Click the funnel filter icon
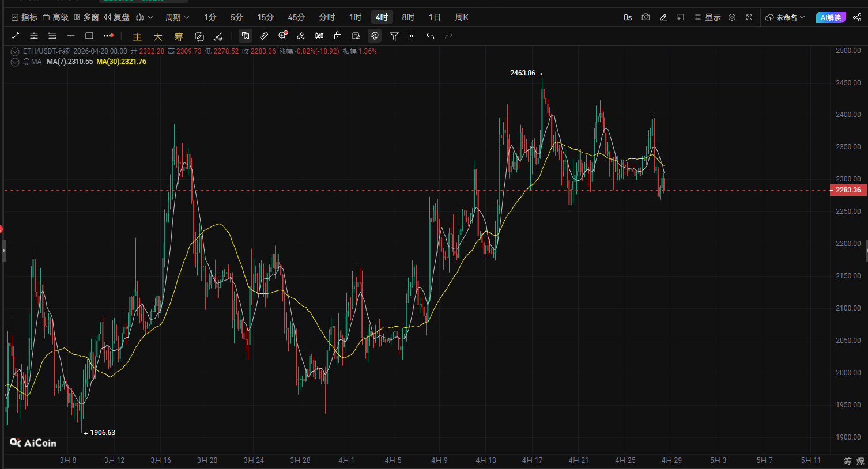This screenshot has width=868, height=469. tap(394, 36)
